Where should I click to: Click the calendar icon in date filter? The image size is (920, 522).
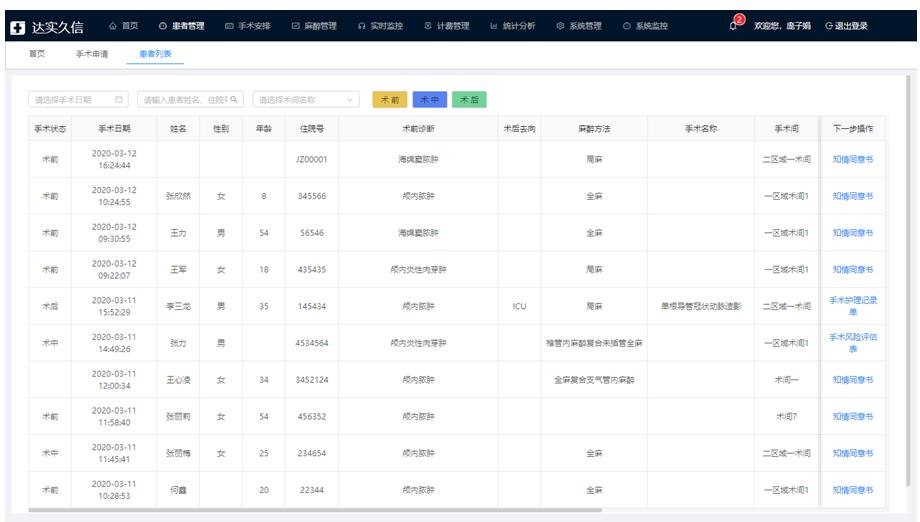tap(119, 99)
